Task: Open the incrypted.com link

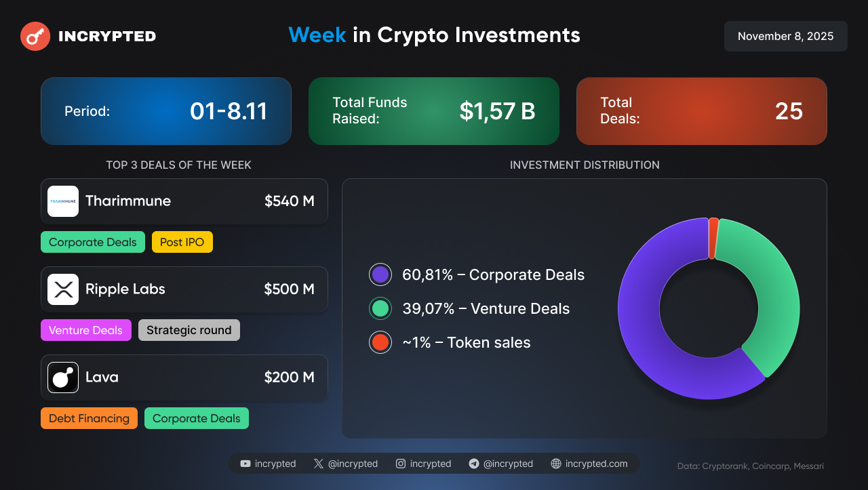Action: coord(596,464)
